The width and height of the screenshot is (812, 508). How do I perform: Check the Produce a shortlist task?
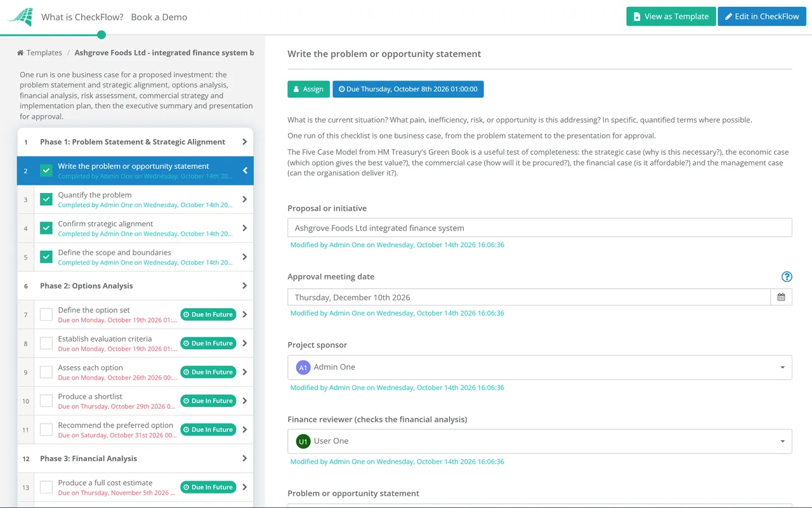click(46, 401)
